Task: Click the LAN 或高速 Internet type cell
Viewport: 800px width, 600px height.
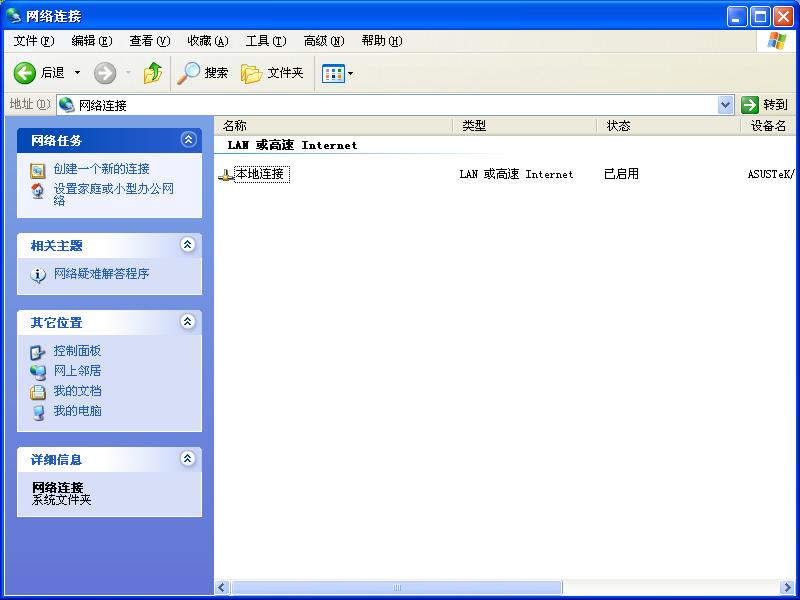Action: (x=516, y=174)
